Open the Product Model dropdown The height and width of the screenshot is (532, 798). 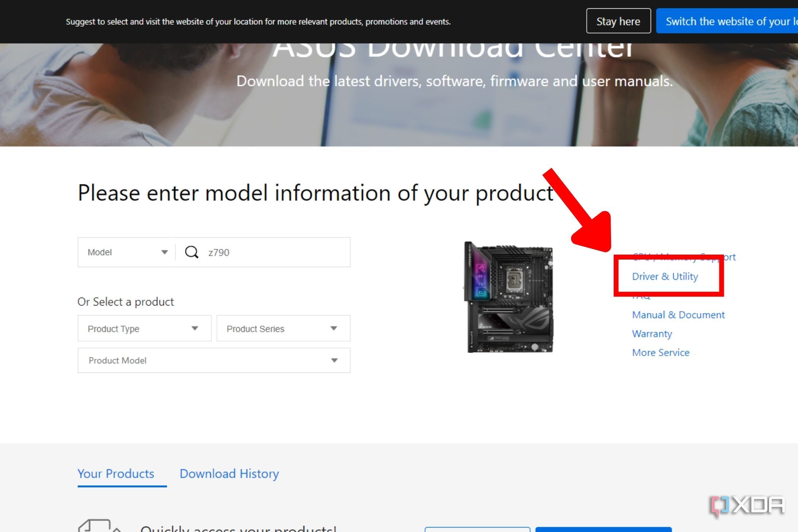[214, 360]
